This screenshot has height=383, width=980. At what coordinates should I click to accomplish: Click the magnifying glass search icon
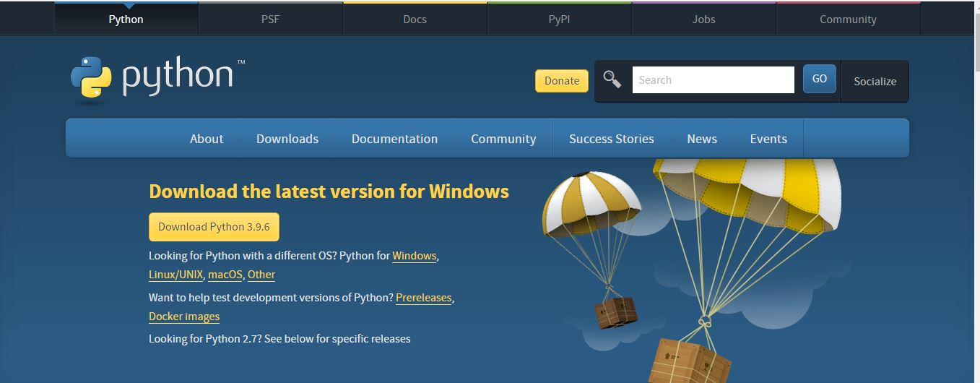612,79
